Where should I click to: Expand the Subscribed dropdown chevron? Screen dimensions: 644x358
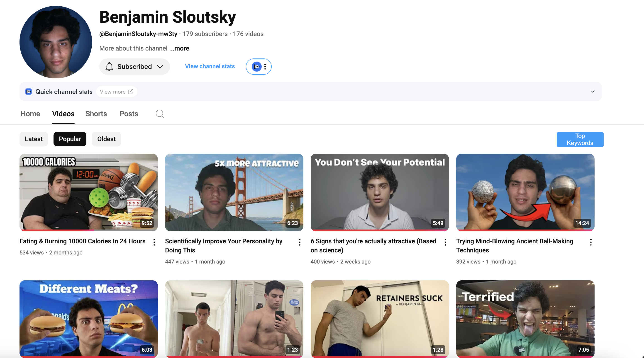point(160,66)
